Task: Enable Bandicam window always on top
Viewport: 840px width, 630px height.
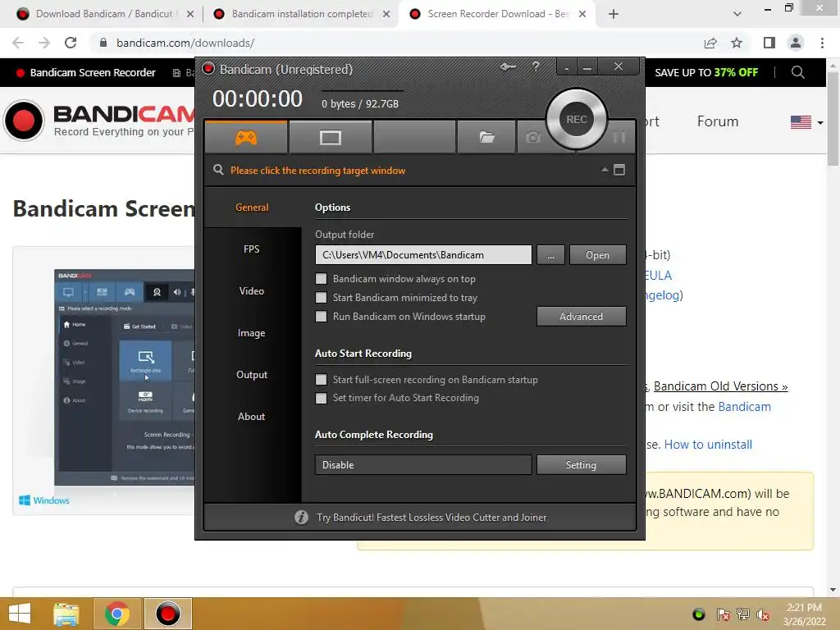Action: click(321, 279)
